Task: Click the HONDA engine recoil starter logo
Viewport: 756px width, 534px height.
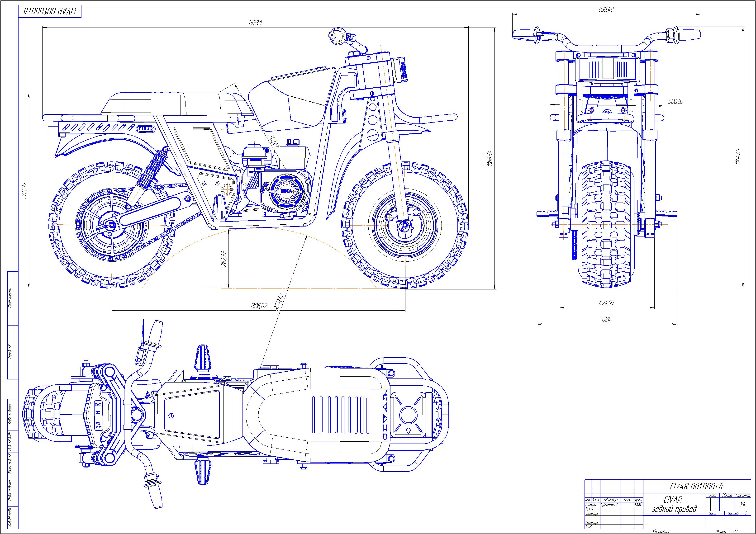Action: [x=286, y=192]
